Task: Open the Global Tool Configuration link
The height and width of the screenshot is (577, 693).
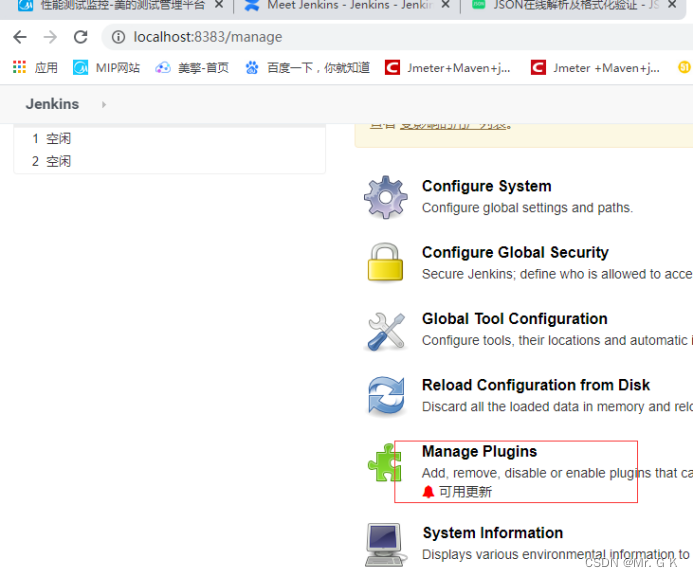Action: 515,319
